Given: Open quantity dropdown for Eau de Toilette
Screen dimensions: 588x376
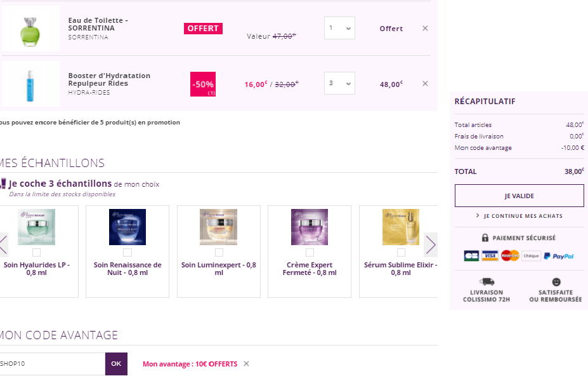Looking at the screenshot, I should tap(339, 28).
